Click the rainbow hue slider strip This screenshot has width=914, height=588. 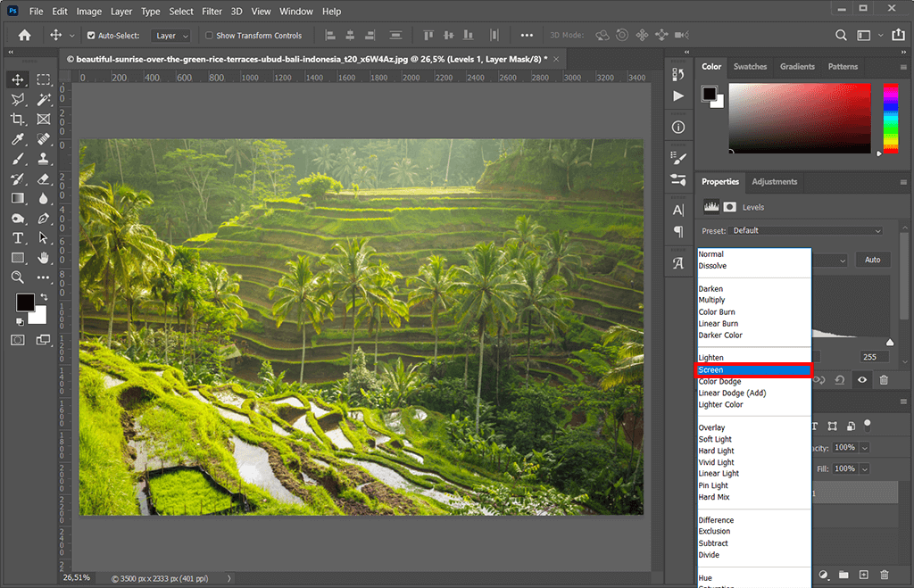coord(890,119)
